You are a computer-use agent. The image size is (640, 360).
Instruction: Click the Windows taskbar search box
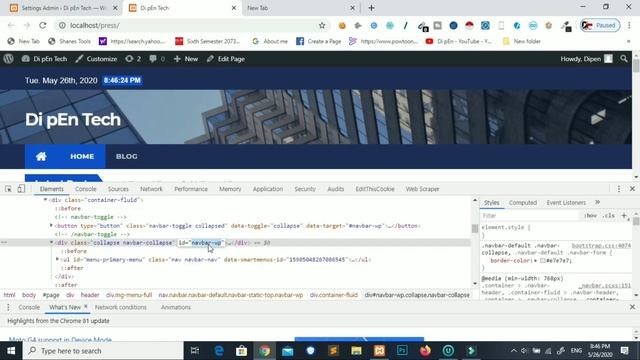coord(103,351)
